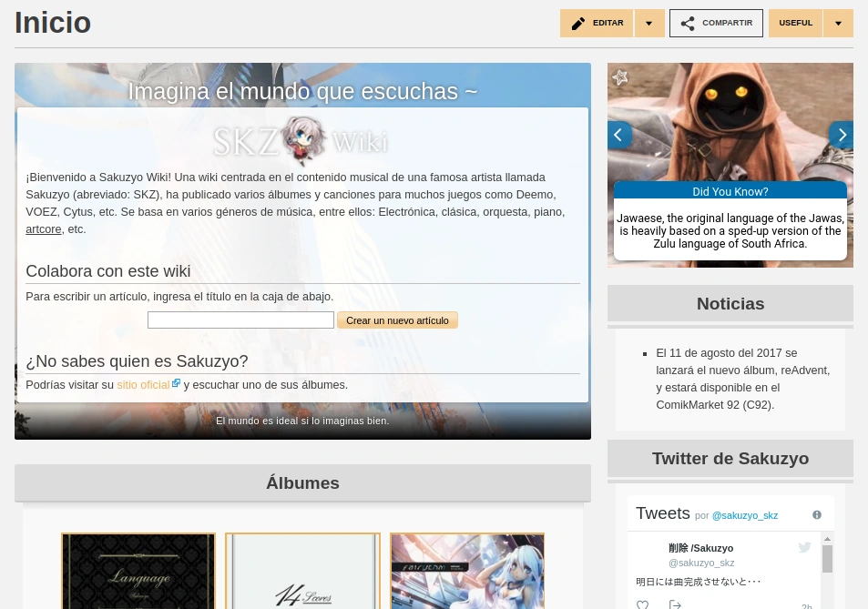Viewport: 868px width, 609px height.
Task: Click the artcore link
Action: [x=43, y=229]
